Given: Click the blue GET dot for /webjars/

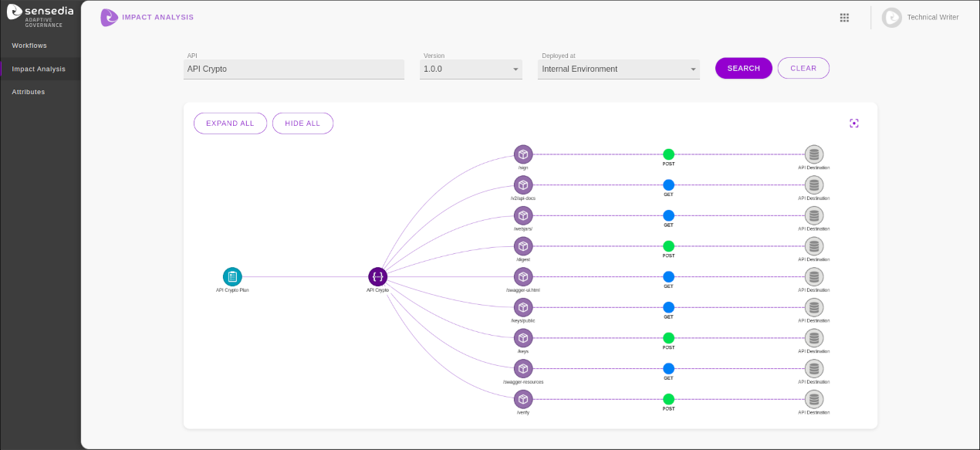Looking at the screenshot, I should [668, 215].
